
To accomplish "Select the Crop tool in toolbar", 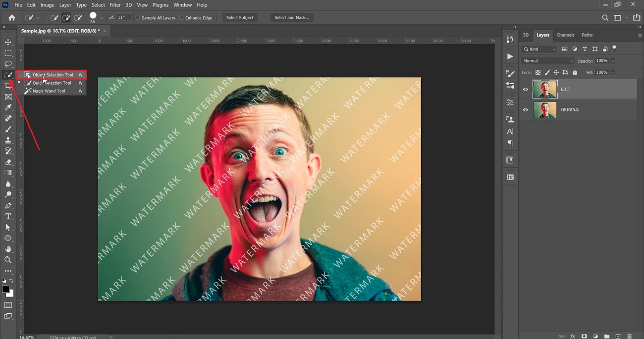I will click(x=8, y=86).
